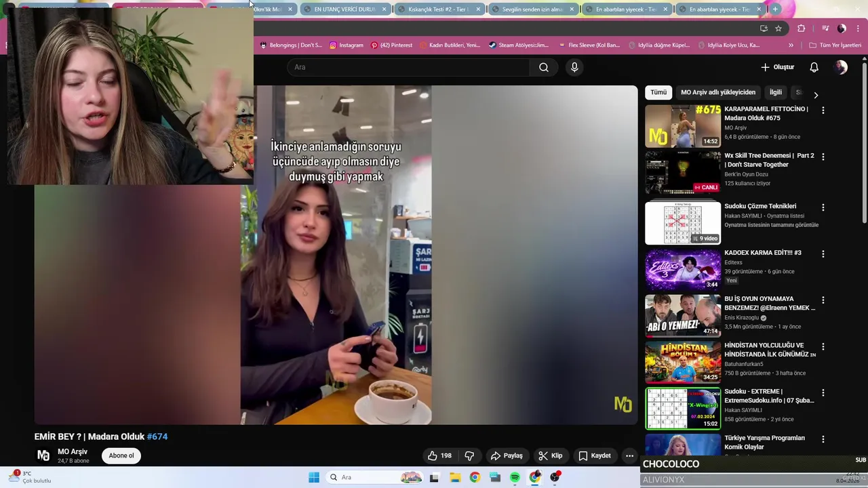868x488 pixels.
Task: Open the Belongings bookmark
Action: (291, 45)
